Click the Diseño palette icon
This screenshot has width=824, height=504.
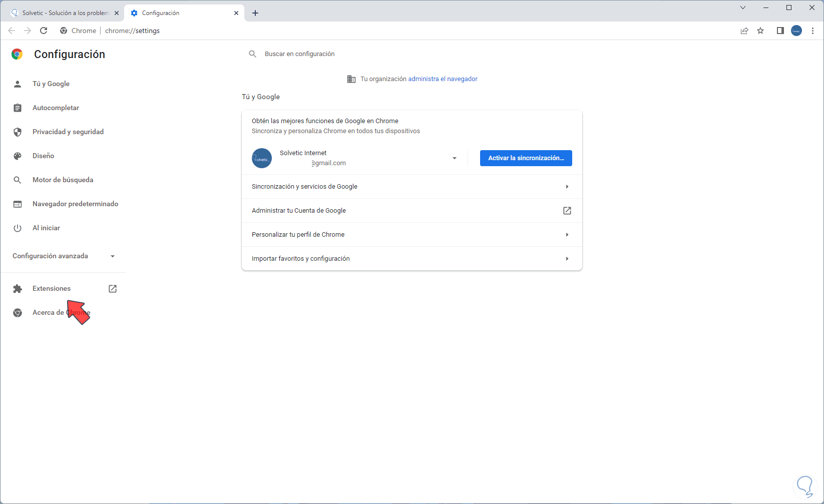[x=18, y=156]
